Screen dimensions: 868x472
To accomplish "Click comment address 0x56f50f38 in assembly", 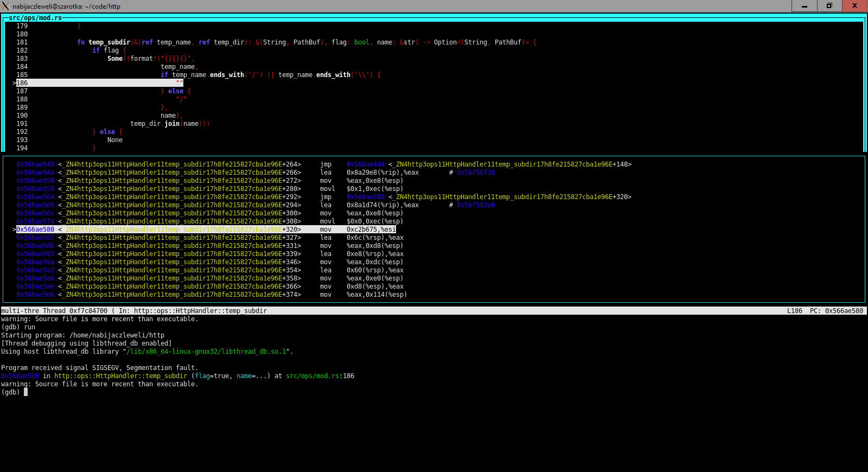I will 475,173.
